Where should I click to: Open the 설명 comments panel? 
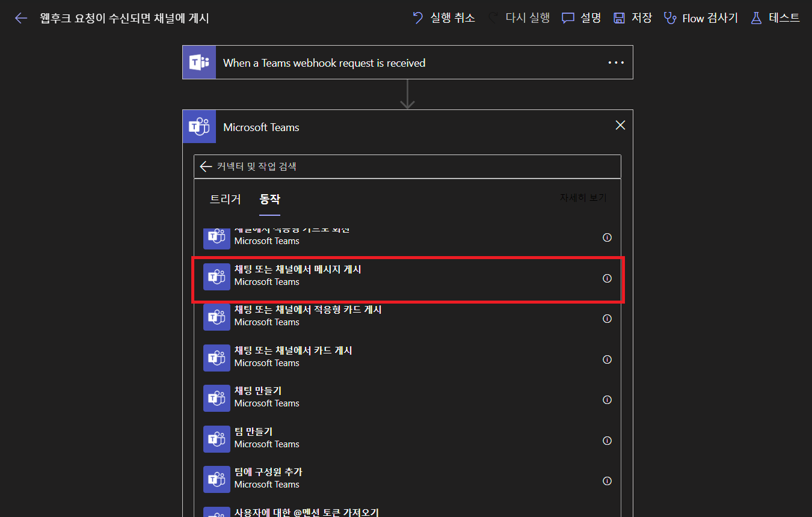coord(581,18)
